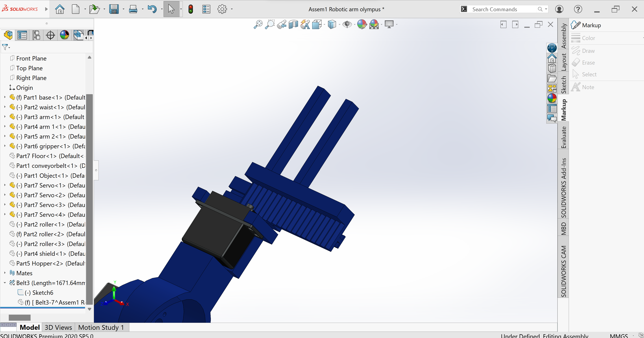Viewport: 644px width, 338px height.
Task: Click the Save icon in toolbar
Action: [x=114, y=9]
